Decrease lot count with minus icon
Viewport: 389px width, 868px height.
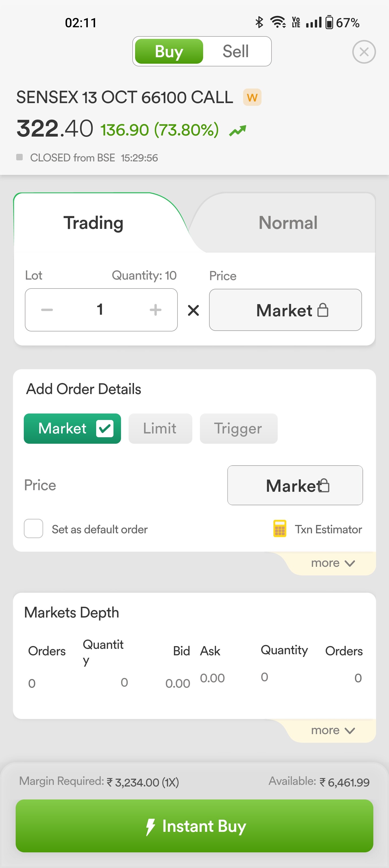click(47, 310)
